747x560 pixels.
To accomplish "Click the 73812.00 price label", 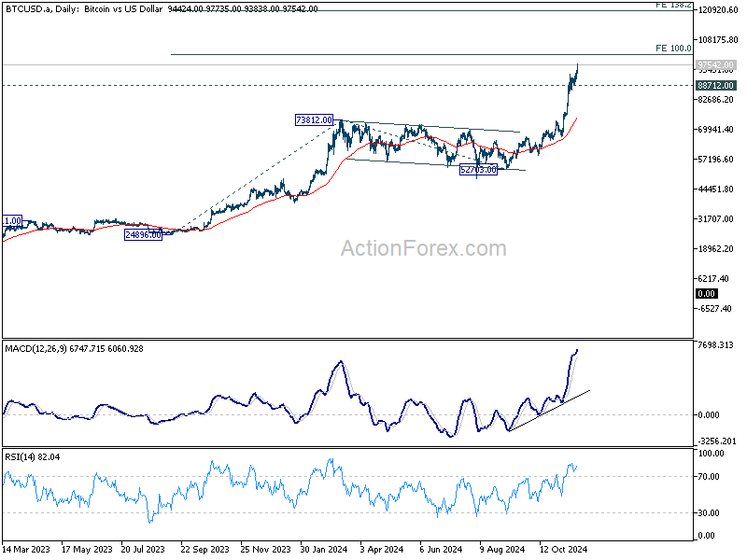I will [x=314, y=120].
